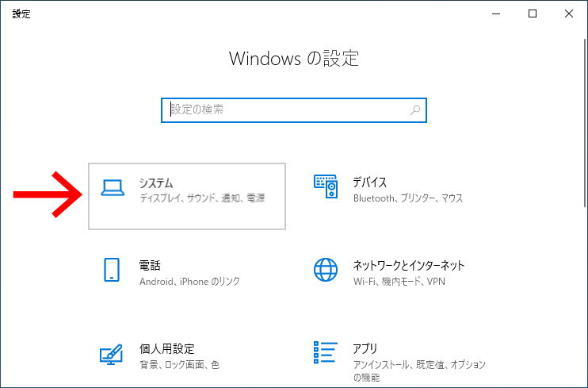The image size is (588, 388).
Task: Click text Wi-Fi、機内モード、VPN
Action: [399, 282]
